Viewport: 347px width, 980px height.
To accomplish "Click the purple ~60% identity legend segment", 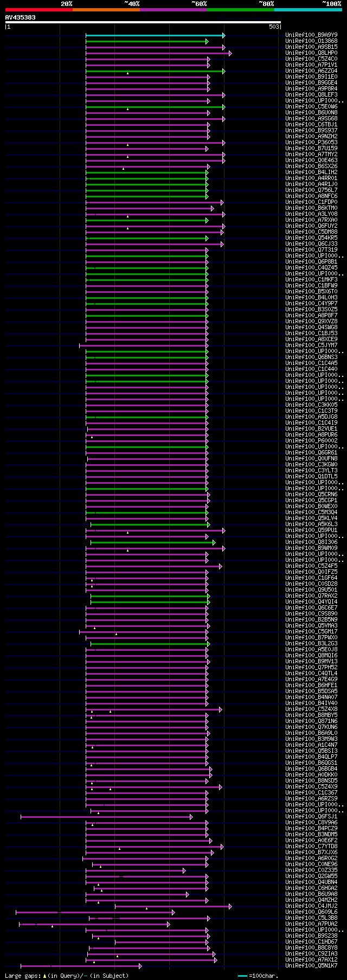I will click(x=173, y=10).
